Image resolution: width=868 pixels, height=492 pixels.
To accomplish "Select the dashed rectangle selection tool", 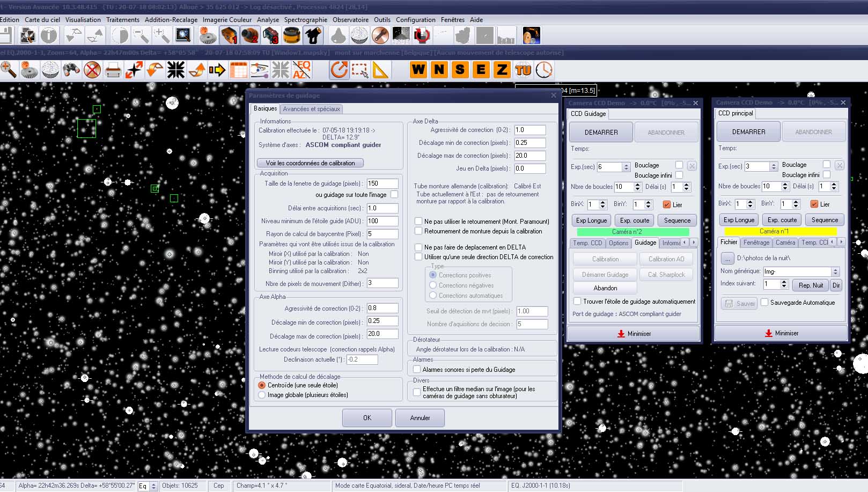I will tap(360, 70).
